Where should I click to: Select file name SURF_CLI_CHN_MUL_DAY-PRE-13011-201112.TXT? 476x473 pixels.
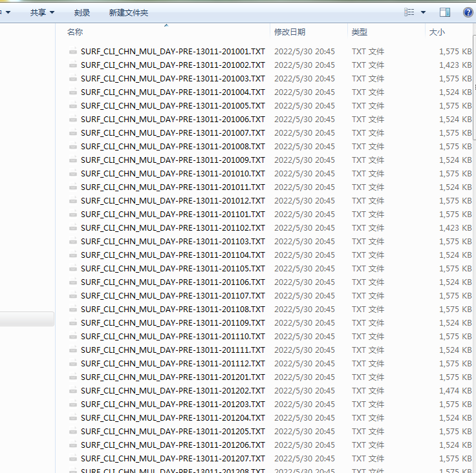(173, 363)
